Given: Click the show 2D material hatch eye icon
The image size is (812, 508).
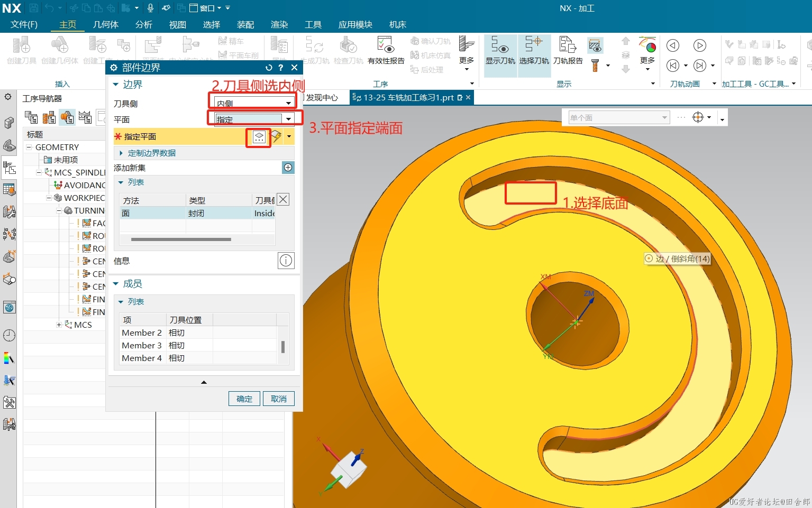Looking at the screenshot, I should tap(595, 45).
